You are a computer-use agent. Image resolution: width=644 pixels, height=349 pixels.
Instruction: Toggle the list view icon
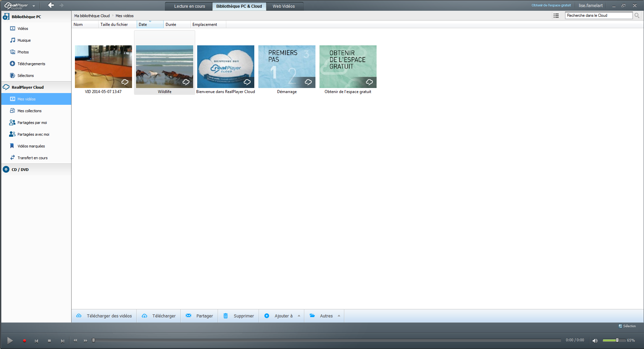click(556, 15)
